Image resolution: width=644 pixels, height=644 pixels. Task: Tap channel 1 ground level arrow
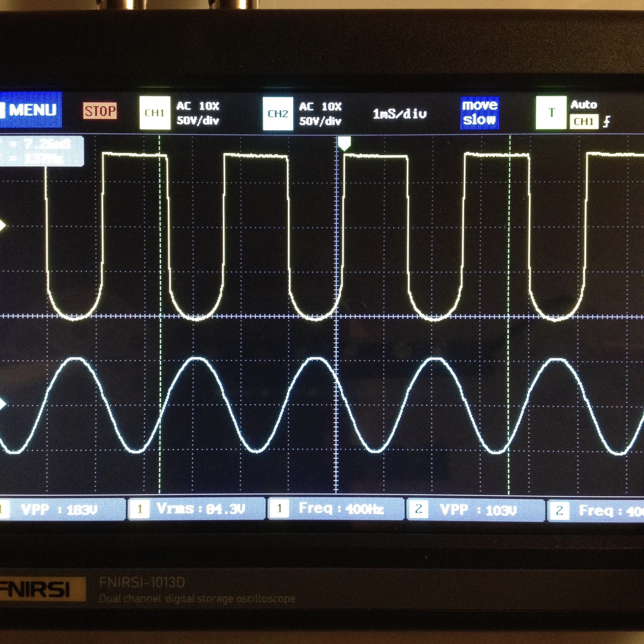tap(3, 226)
